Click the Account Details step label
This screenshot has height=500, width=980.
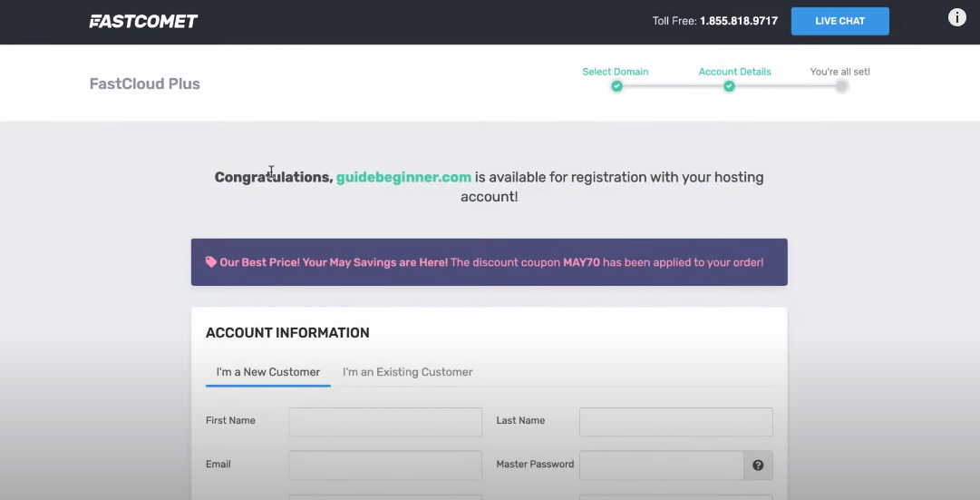coord(735,72)
